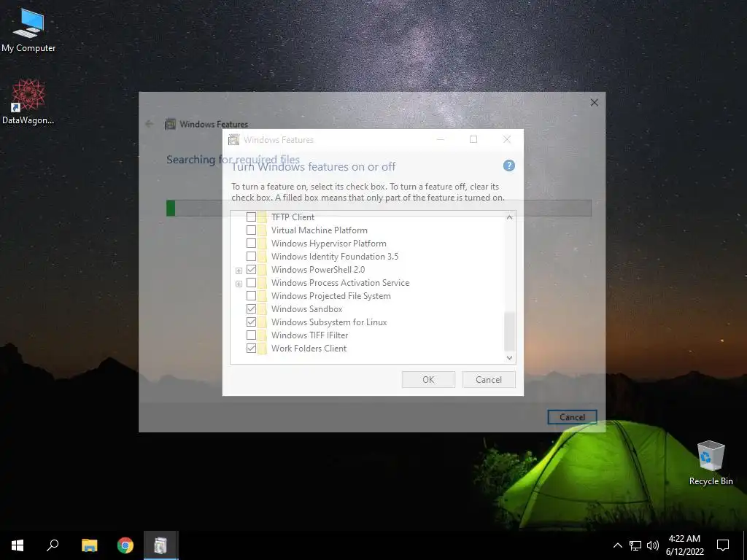Click the folder icon beside Windows TIFF IFilter
Image resolution: width=747 pixels, height=560 pixels.
click(262, 335)
